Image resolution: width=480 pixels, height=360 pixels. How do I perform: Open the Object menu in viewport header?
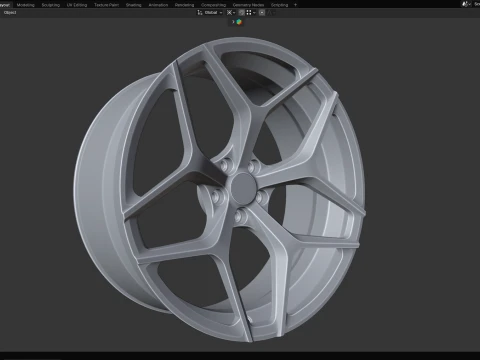point(10,12)
